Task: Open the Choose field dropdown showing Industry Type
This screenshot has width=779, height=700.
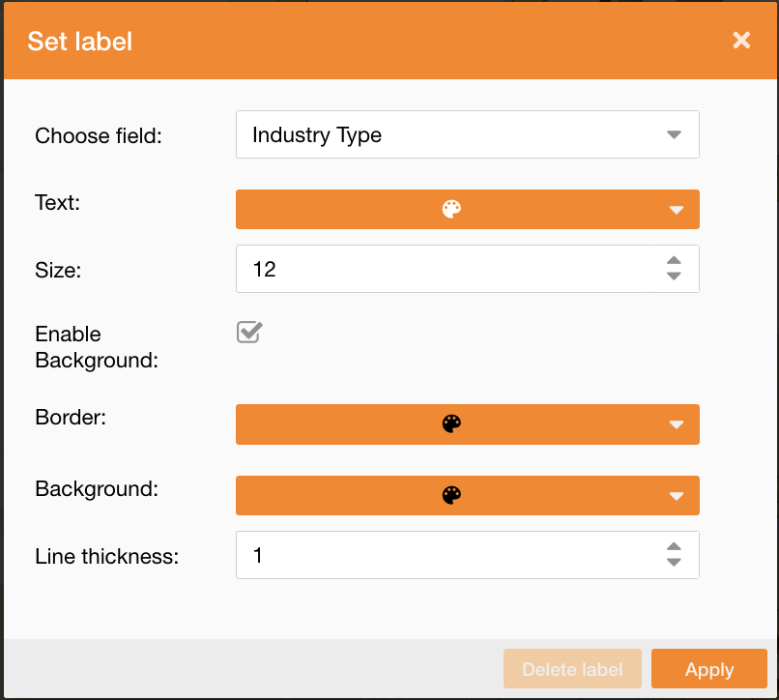Action: pyautogui.click(x=468, y=134)
